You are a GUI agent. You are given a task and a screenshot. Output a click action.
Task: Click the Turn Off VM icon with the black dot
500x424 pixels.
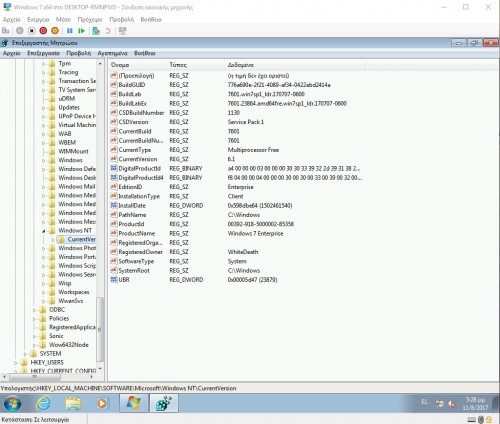32,31
